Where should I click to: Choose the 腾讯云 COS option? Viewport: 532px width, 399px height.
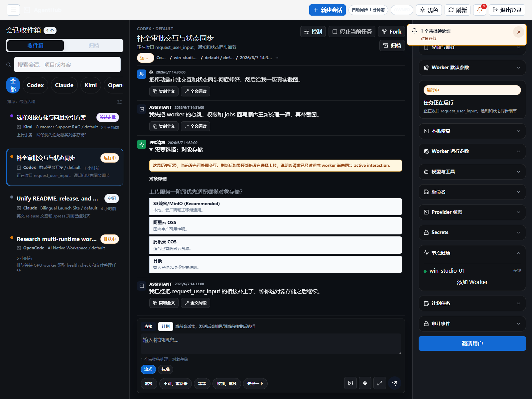pyautogui.click(x=276, y=245)
